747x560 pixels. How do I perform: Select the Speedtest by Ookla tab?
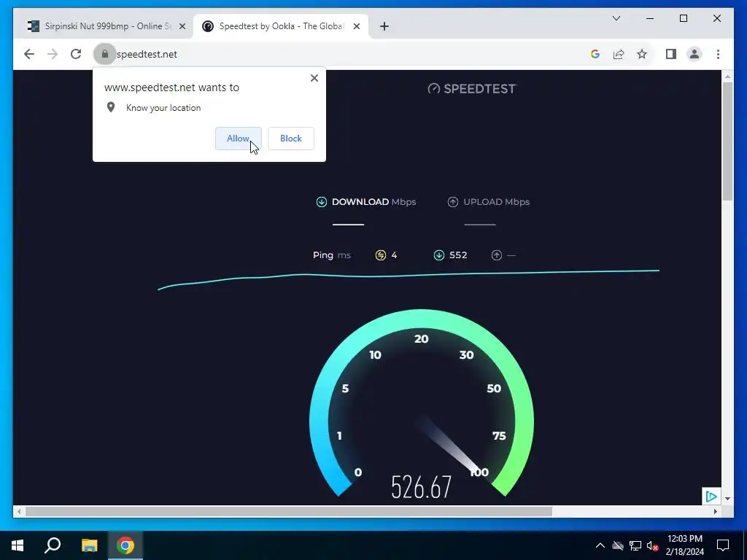click(x=281, y=26)
